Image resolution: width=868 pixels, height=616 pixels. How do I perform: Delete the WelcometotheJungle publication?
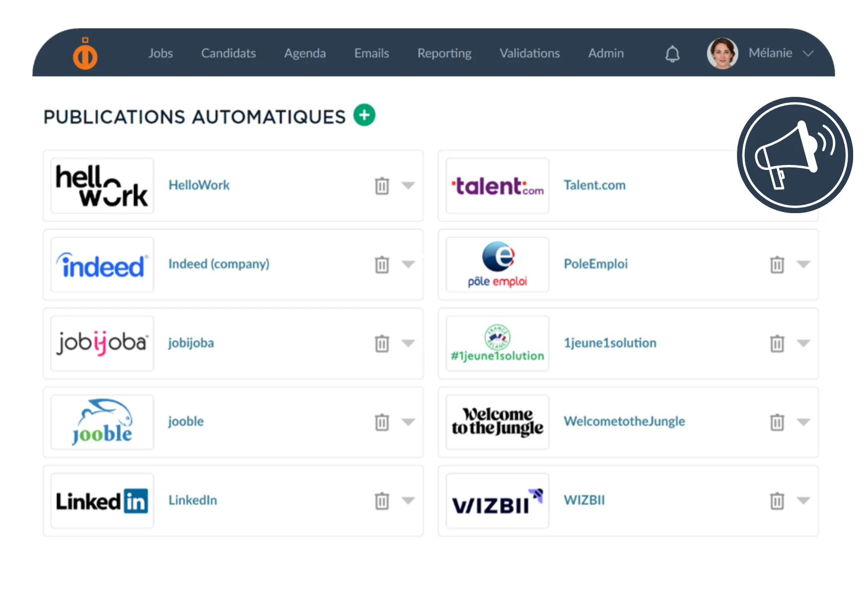point(777,422)
